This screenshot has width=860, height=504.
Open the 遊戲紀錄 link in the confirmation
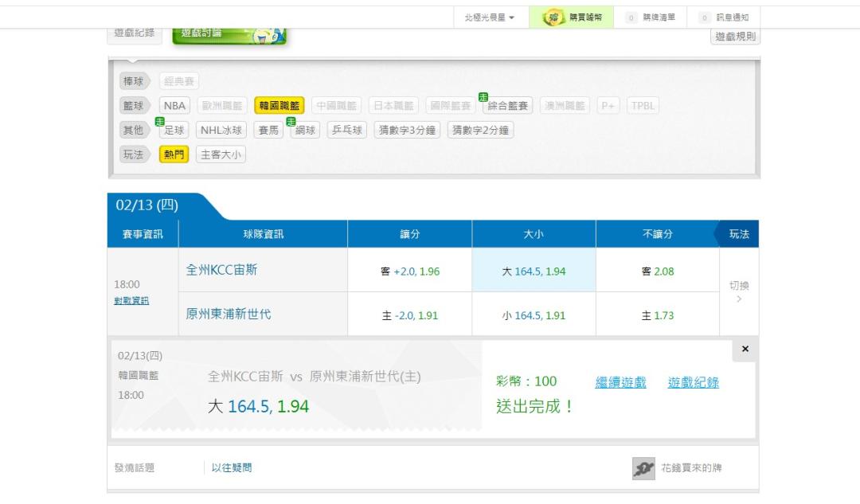click(x=694, y=382)
